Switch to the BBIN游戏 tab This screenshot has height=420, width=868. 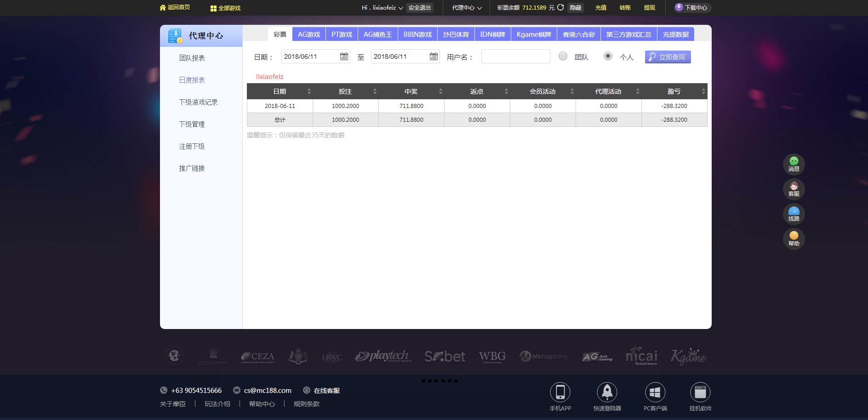(418, 34)
